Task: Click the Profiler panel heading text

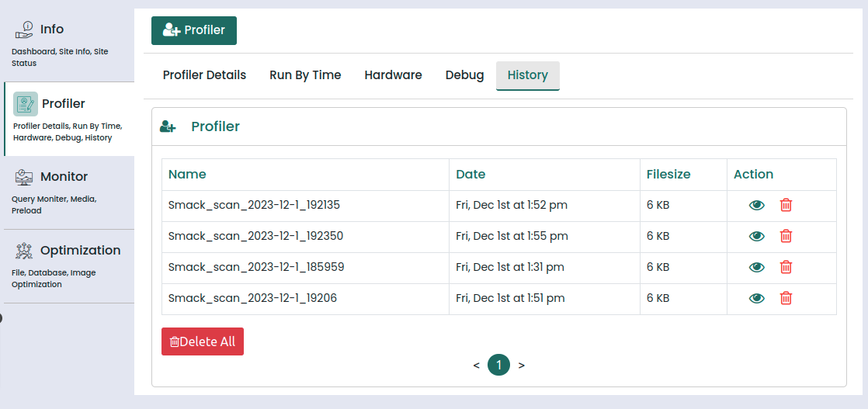Action: pos(215,127)
